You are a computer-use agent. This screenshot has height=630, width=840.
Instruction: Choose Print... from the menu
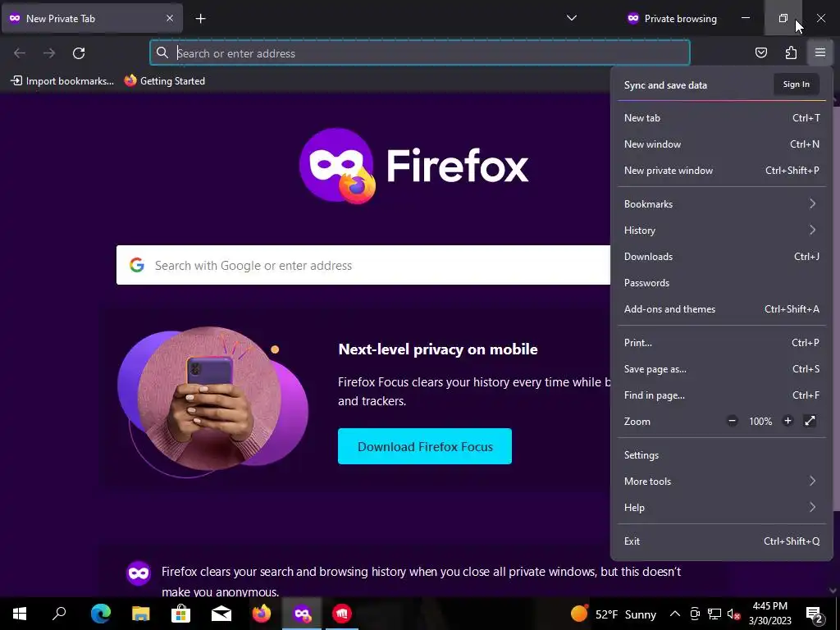(x=722, y=343)
